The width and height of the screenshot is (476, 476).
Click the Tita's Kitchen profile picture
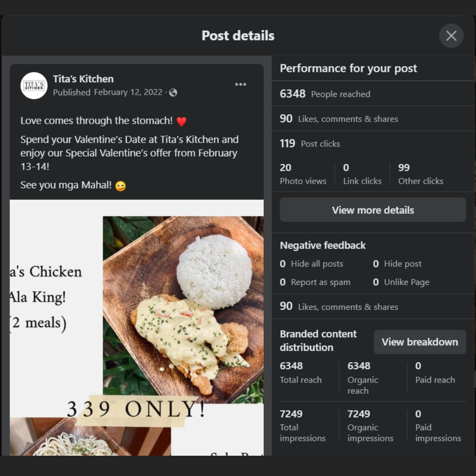[x=34, y=86]
